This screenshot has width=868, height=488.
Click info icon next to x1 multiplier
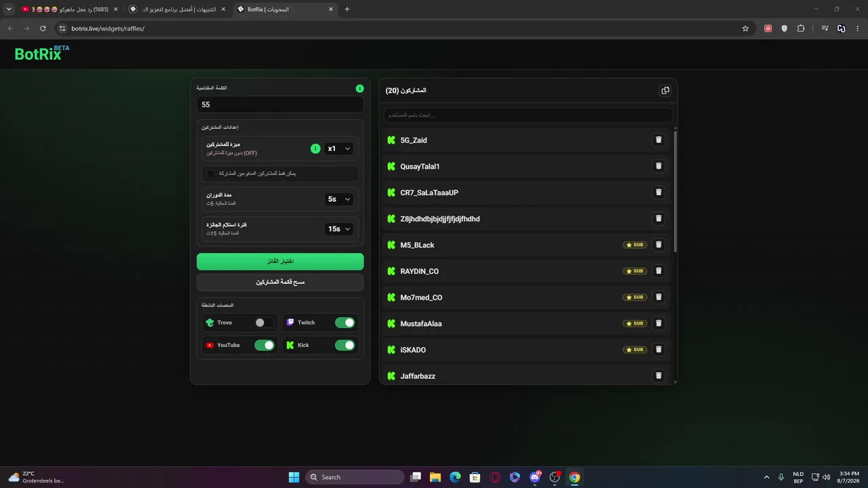(315, 148)
